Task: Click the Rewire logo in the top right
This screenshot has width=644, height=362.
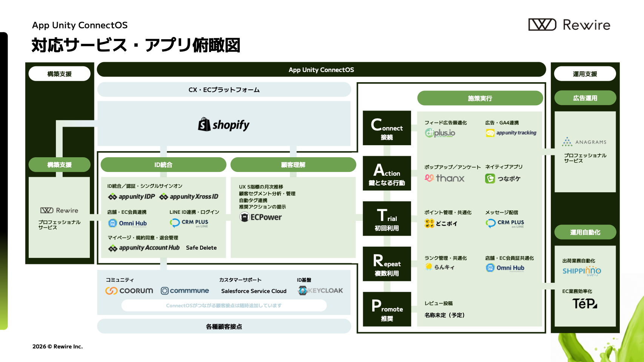Action: click(x=569, y=25)
